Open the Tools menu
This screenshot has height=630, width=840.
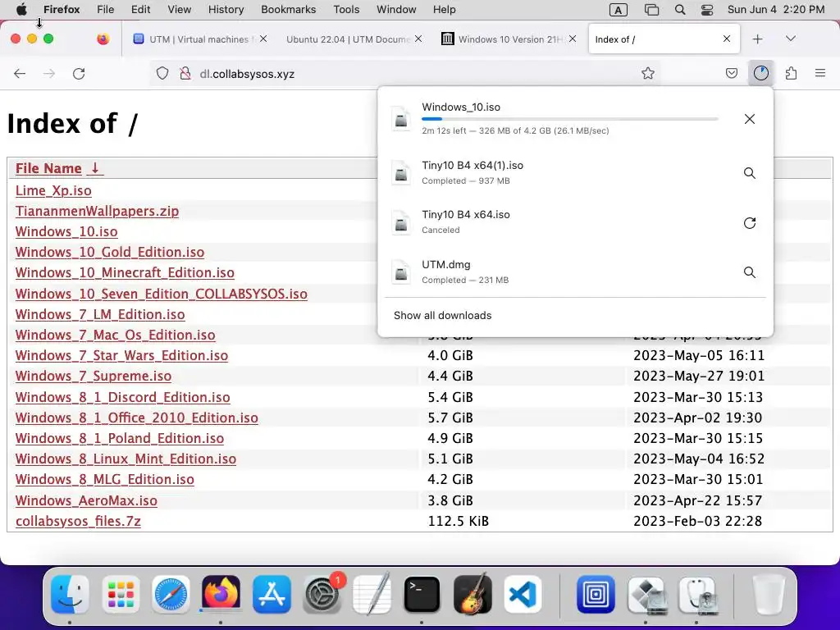(x=346, y=10)
